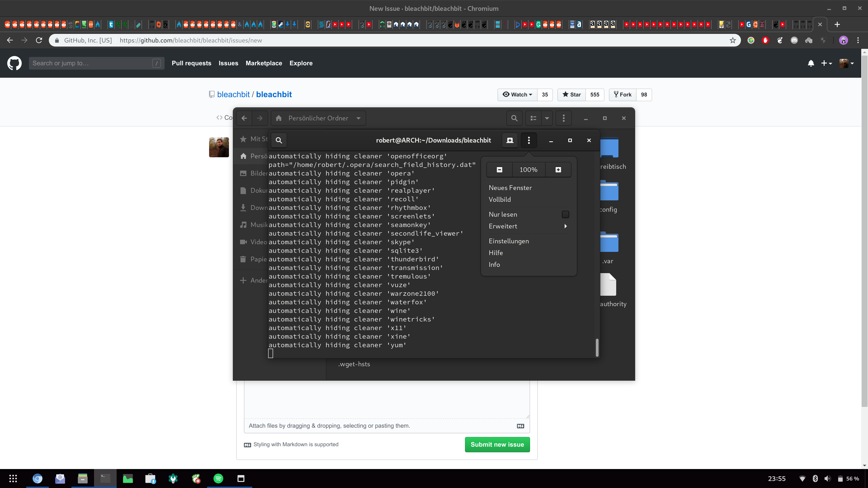868x488 pixels.
Task: Open the Files three-dot options menu
Action: (563, 118)
